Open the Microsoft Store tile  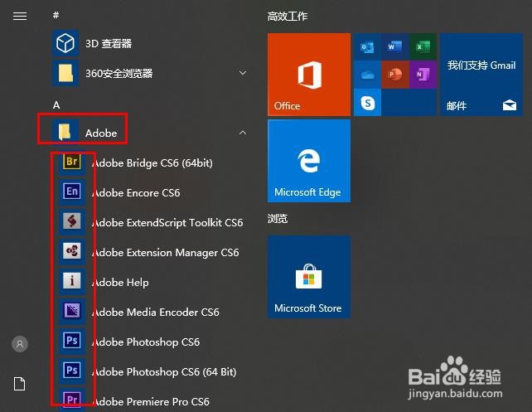coord(309,277)
